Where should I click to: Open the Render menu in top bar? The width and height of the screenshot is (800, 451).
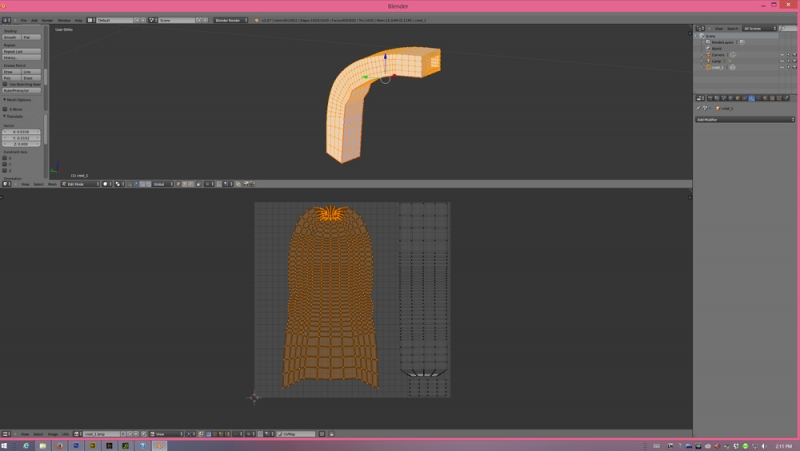[47, 20]
